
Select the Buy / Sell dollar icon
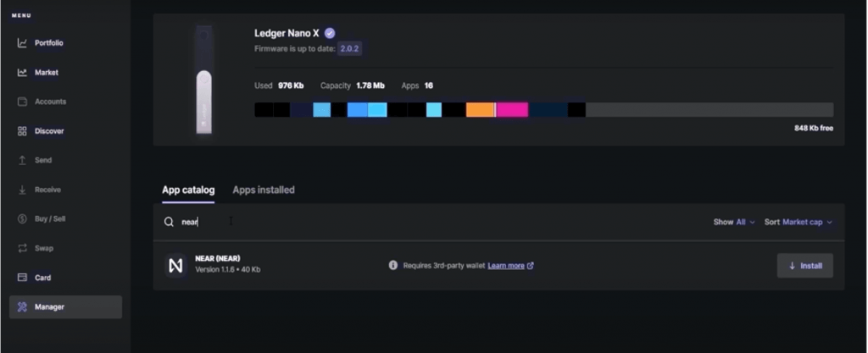(22, 218)
